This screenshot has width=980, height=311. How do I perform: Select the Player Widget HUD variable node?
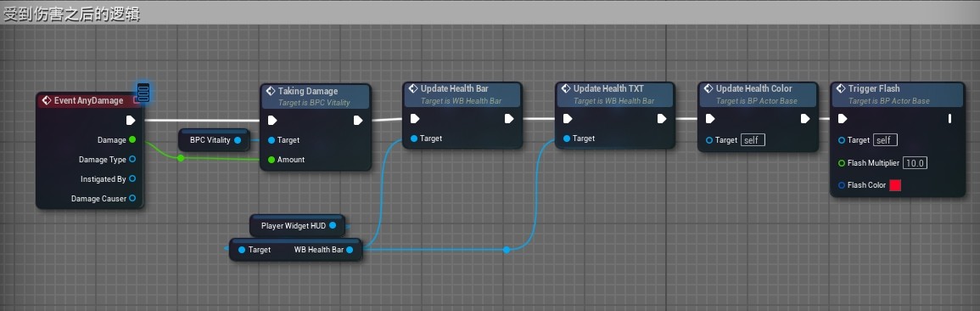tap(297, 226)
